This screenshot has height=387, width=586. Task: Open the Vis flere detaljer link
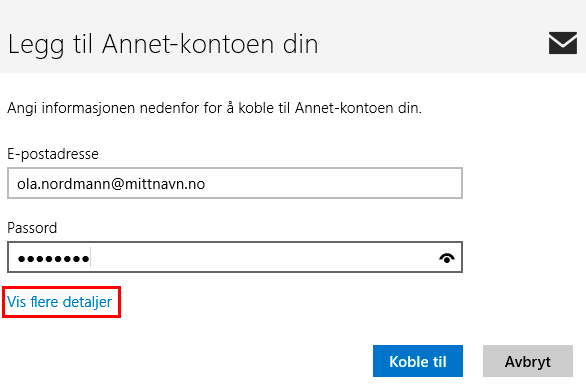coord(59,302)
